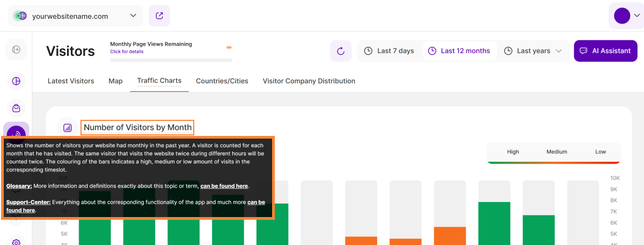644x245 pixels.
Task: Click the "Click for details" link
Action: tap(127, 52)
